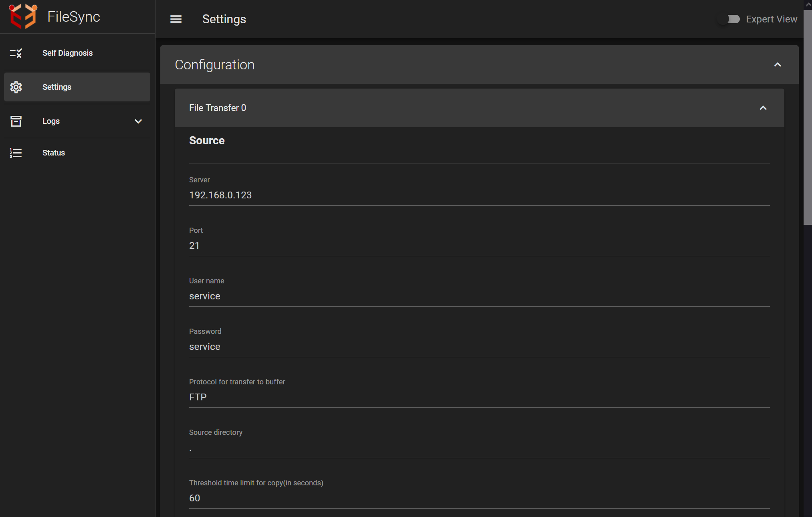Click the File Transfer 0 title
812x517 pixels.
click(218, 108)
